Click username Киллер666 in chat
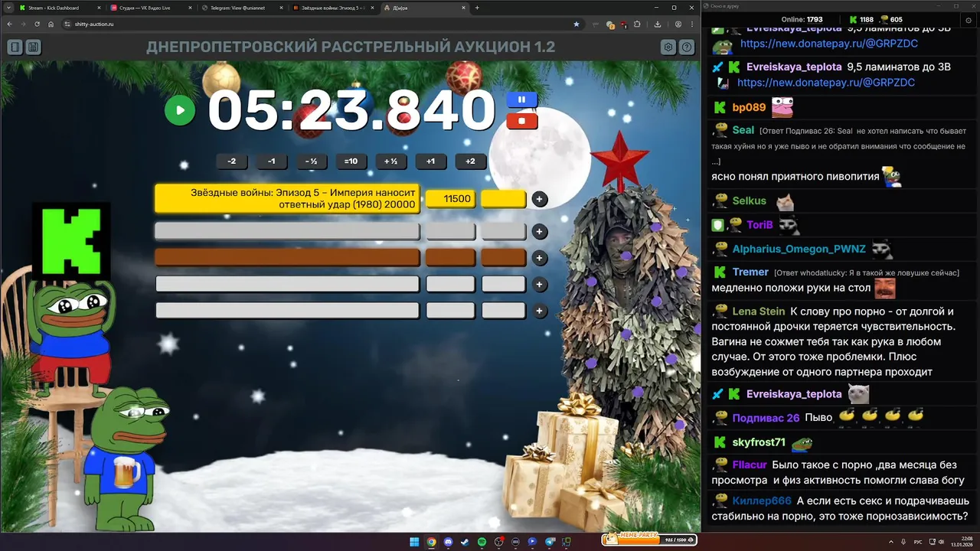This screenshot has height=551, width=980. coord(762,501)
